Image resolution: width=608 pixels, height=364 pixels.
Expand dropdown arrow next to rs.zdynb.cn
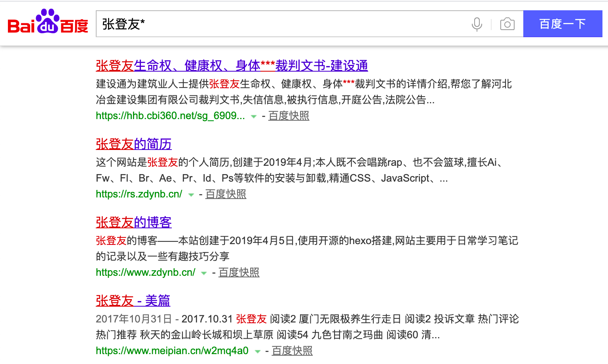[191, 195]
